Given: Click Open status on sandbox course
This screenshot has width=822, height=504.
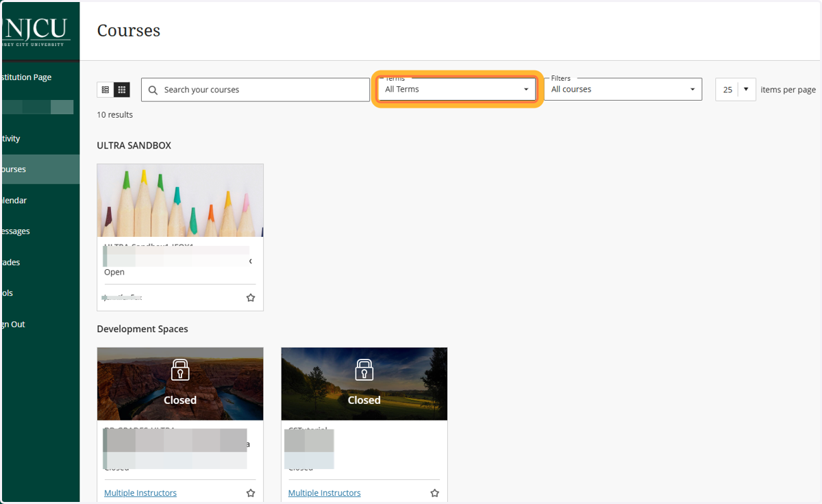Looking at the screenshot, I should coord(114,272).
